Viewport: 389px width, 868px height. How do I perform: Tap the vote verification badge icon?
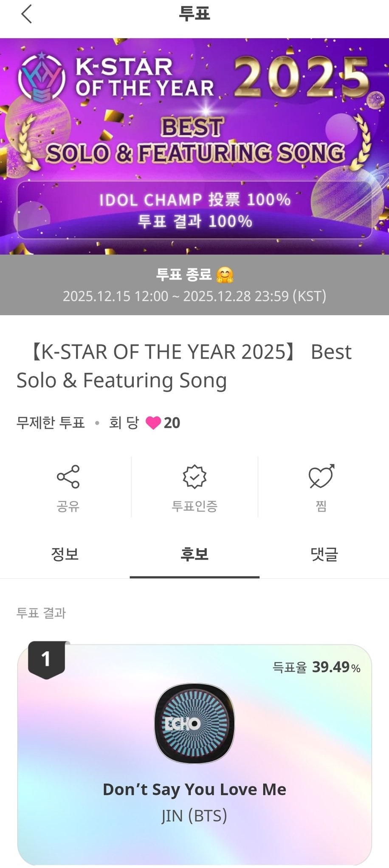coord(194,476)
